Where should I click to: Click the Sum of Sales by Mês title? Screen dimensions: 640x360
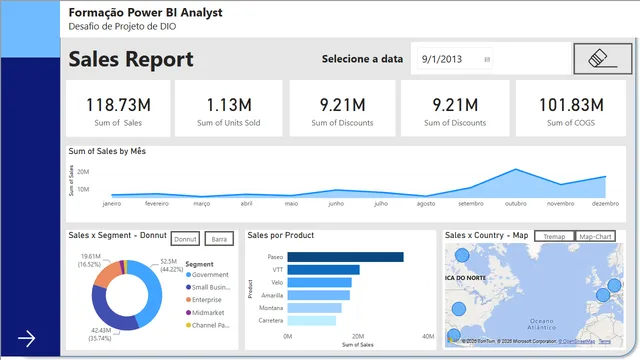click(x=107, y=151)
